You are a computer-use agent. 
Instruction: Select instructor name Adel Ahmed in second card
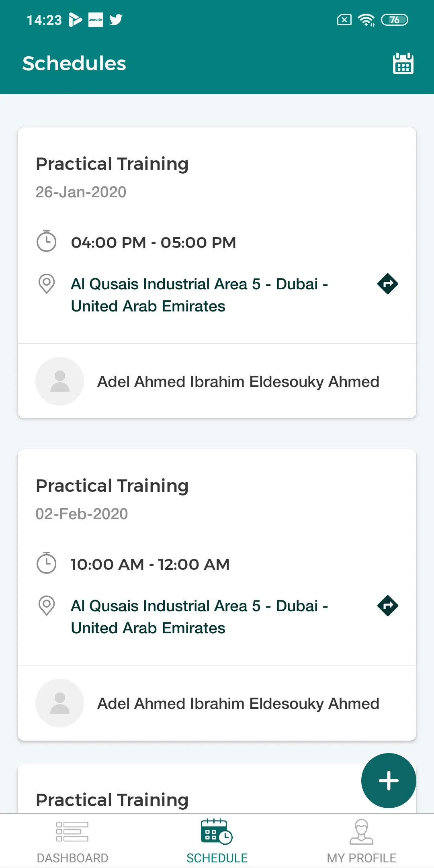click(x=238, y=704)
